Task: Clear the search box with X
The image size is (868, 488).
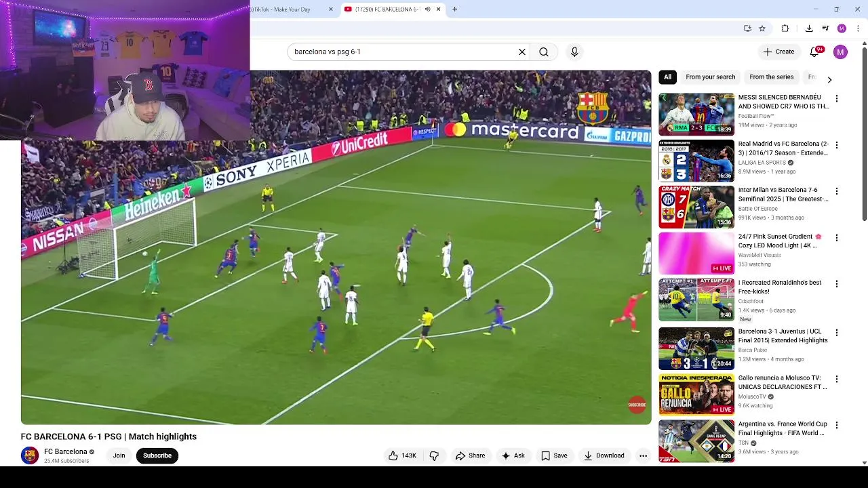Action: point(522,52)
